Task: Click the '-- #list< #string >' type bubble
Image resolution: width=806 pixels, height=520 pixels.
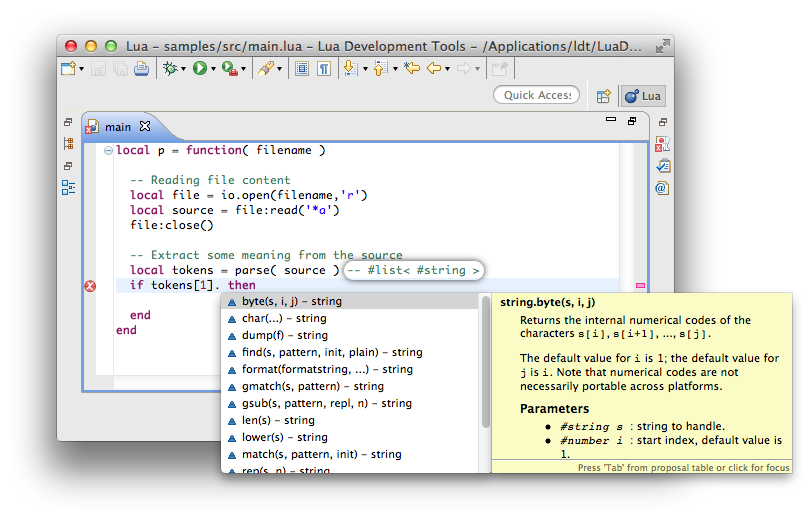Action: tap(414, 270)
